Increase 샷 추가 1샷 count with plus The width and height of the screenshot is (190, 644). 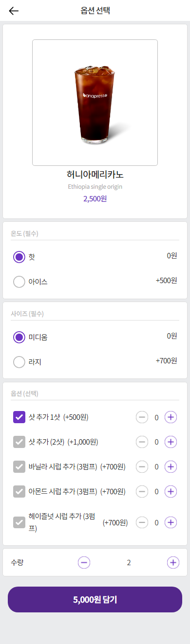click(171, 417)
